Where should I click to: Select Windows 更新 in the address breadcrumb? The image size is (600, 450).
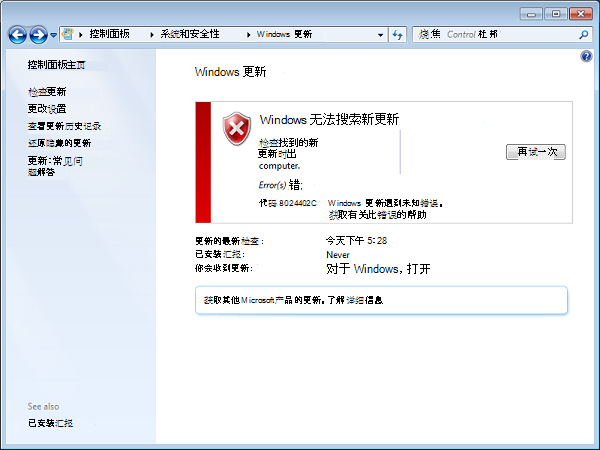(284, 34)
